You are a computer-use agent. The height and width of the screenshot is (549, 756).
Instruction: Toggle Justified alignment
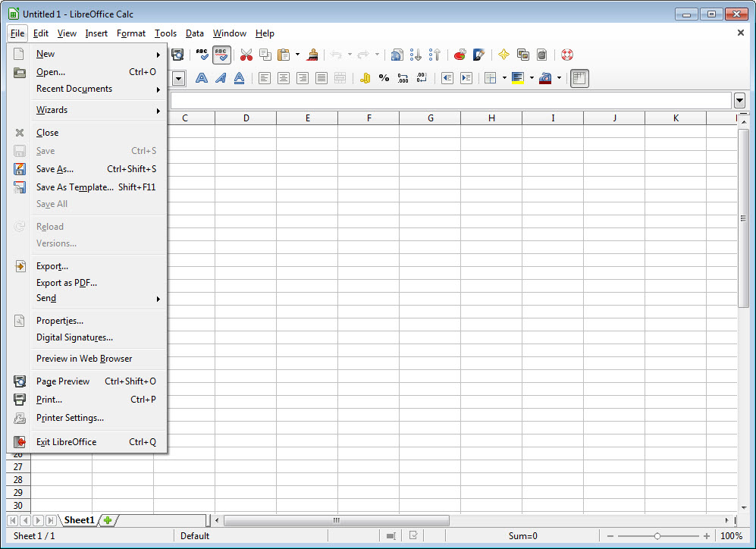321,78
